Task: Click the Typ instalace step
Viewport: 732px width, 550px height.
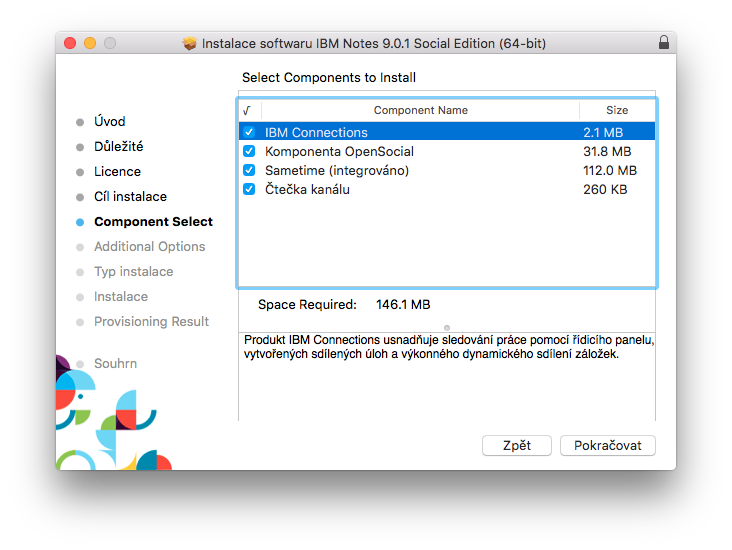Action: coord(134,272)
